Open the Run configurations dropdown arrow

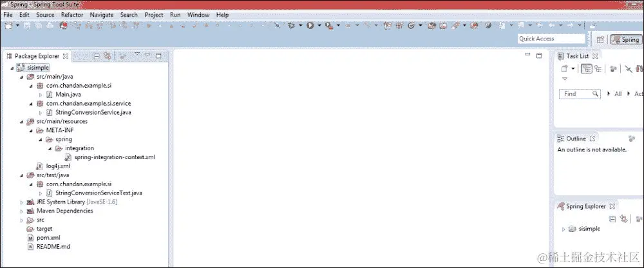[x=319, y=26]
